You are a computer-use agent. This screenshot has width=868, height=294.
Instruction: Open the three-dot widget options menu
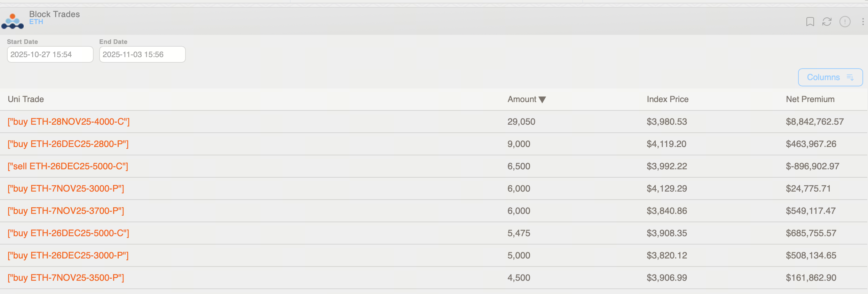pyautogui.click(x=863, y=22)
